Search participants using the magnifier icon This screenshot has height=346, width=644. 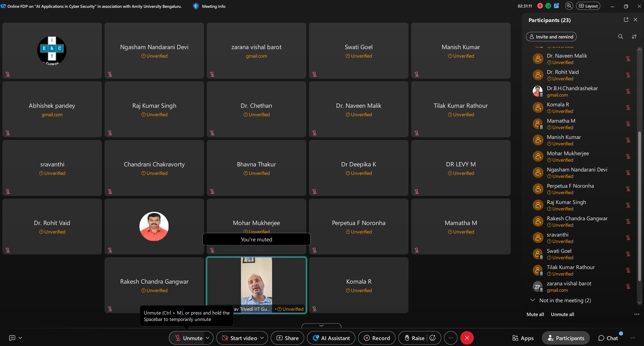(x=620, y=37)
